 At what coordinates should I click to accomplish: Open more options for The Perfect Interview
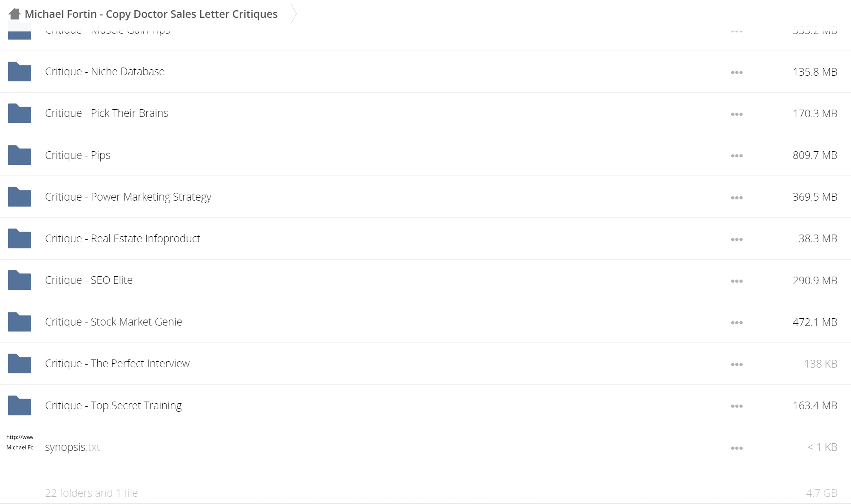[737, 364]
